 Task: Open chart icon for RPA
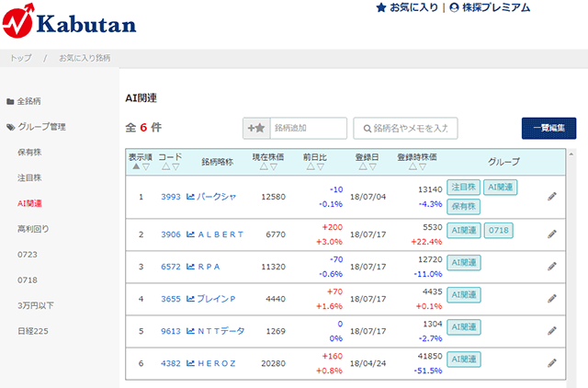pyautogui.click(x=190, y=267)
